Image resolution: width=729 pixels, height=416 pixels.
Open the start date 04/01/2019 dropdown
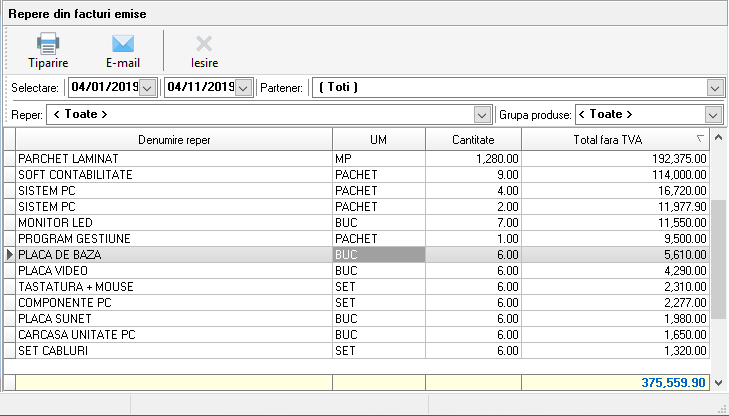(148, 88)
